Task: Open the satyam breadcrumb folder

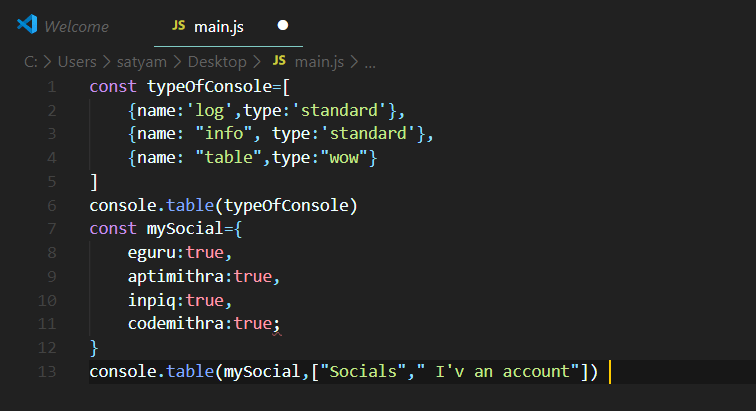Action: click(141, 62)
